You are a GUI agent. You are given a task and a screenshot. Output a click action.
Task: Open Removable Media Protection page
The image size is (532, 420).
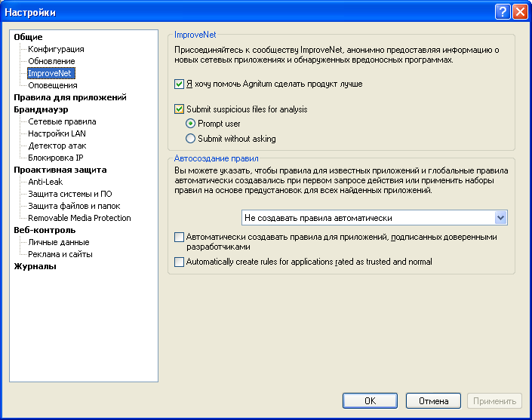coord(79,218)
